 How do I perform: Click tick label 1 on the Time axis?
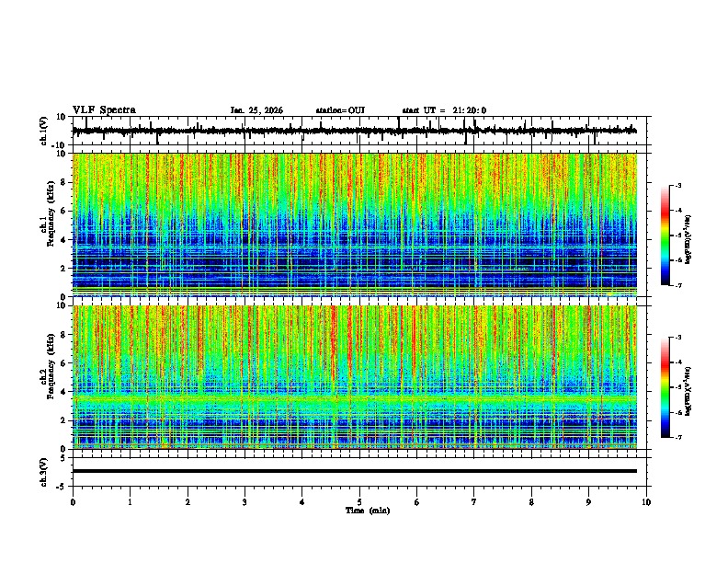coord(130,502)
